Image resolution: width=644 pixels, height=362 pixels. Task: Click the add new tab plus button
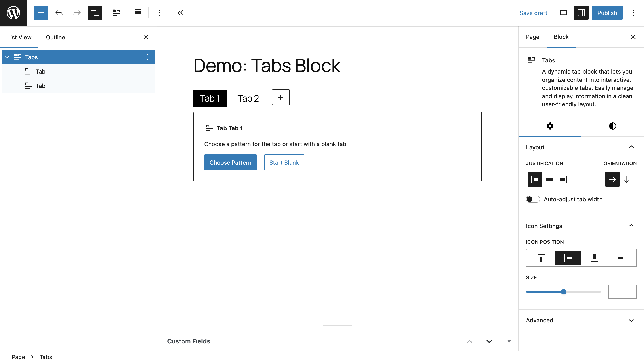point(280,97)
